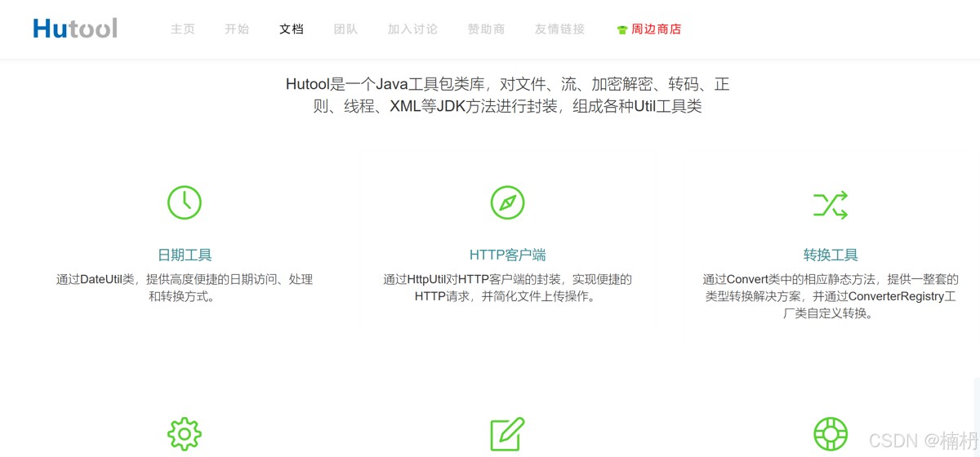Viewport: 980px width, 457px height.
Task: Open the 转换工具 heading
Action: [831, 255]
